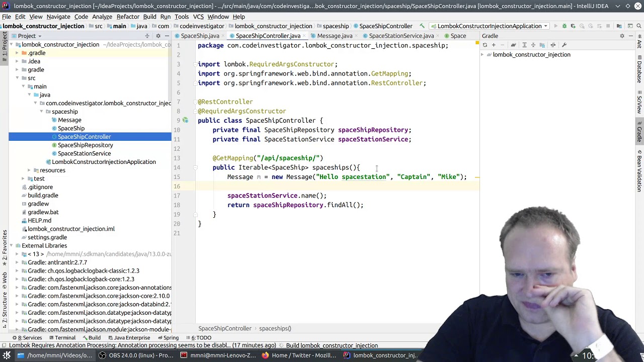Screen dimensions: 644x362
Task: Click the spaceships() breadcrumb below the editor
Action: tap(275, 329)
